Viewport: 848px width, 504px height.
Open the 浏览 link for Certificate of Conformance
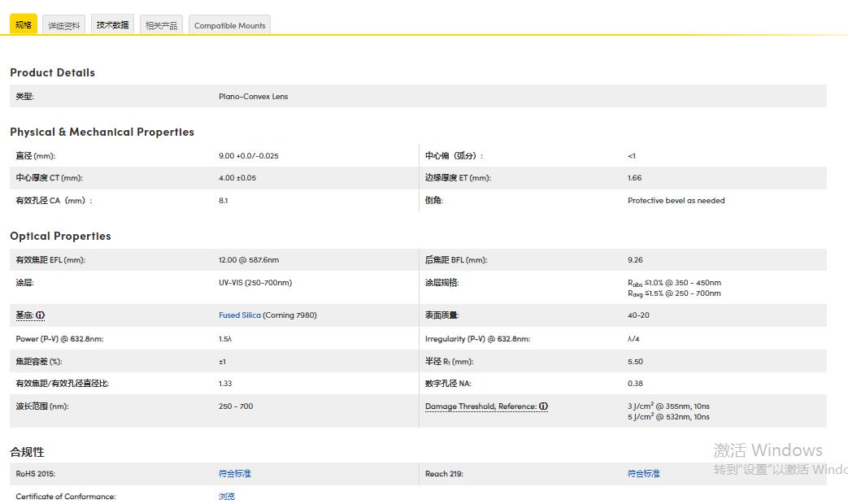coord(227,496)
